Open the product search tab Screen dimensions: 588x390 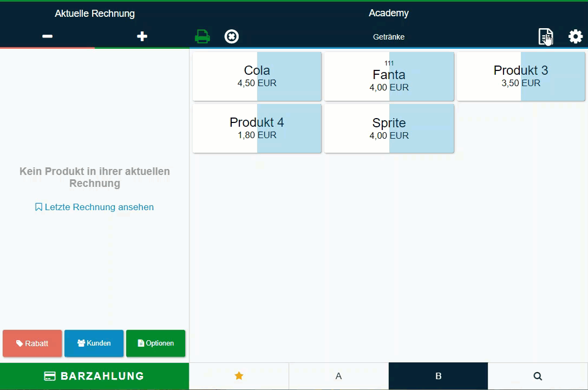click(538, 376)
